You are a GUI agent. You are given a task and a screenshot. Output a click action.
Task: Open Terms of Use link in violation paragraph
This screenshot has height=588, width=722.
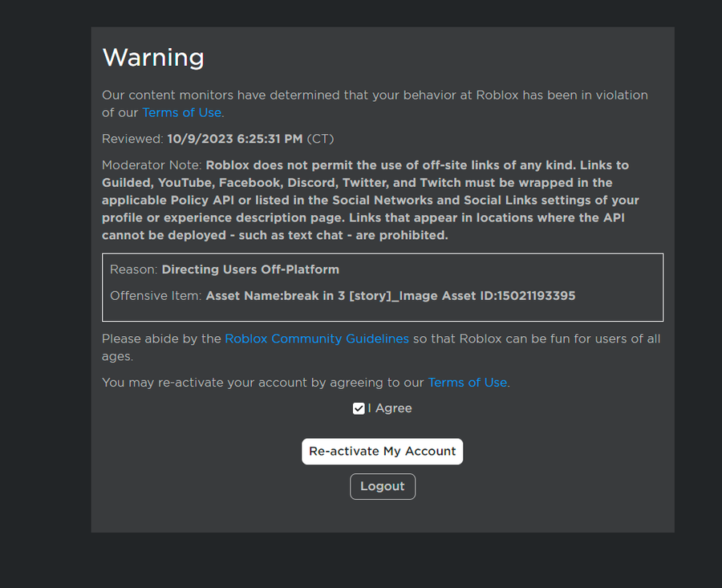182,113
